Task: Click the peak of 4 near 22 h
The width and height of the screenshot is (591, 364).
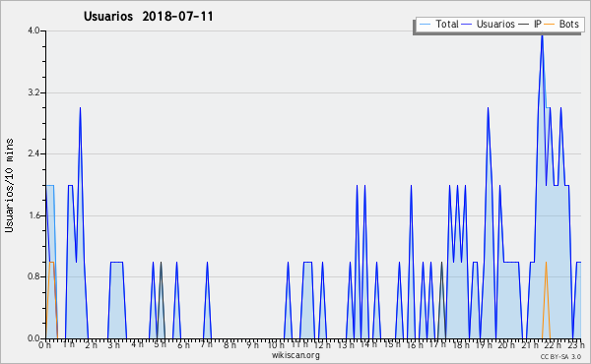Action: pyautogui.click(x=542, y=34)
